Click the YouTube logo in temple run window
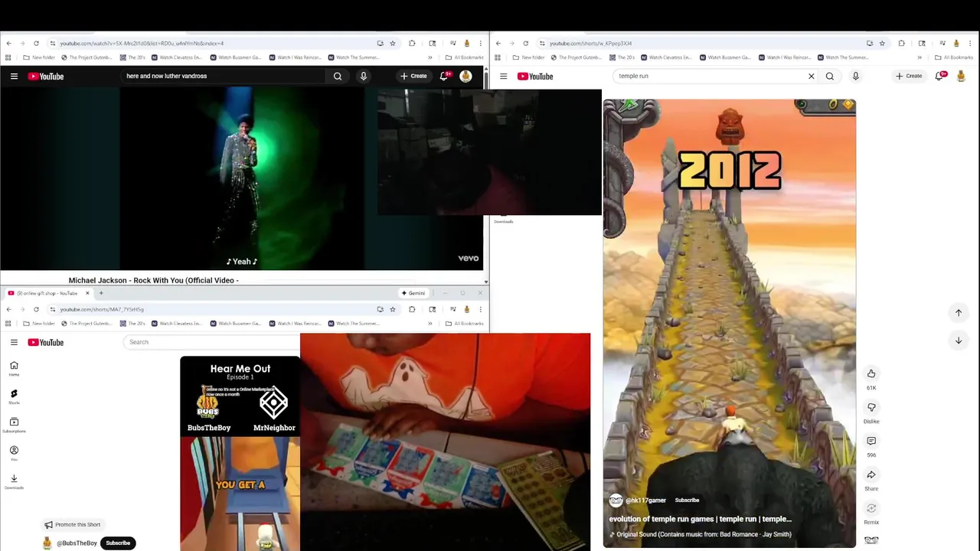This screenshot has height=551, width=980. click(535, 76)
